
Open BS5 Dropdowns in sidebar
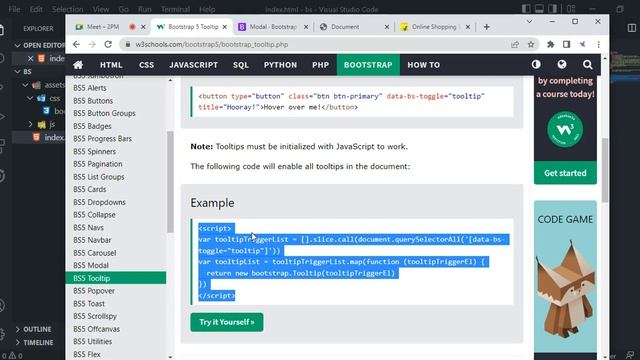pos(99,202)
